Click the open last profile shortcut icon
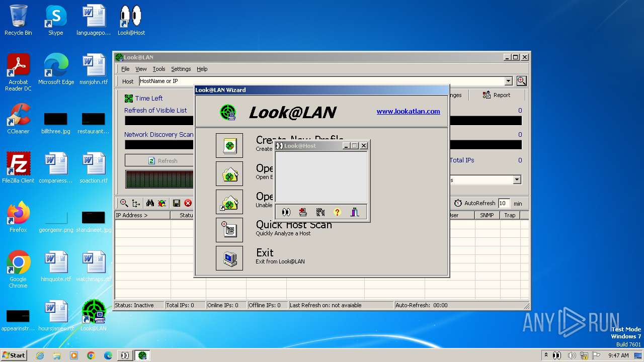Screen dimensions: 644x362 pos(229,202)
